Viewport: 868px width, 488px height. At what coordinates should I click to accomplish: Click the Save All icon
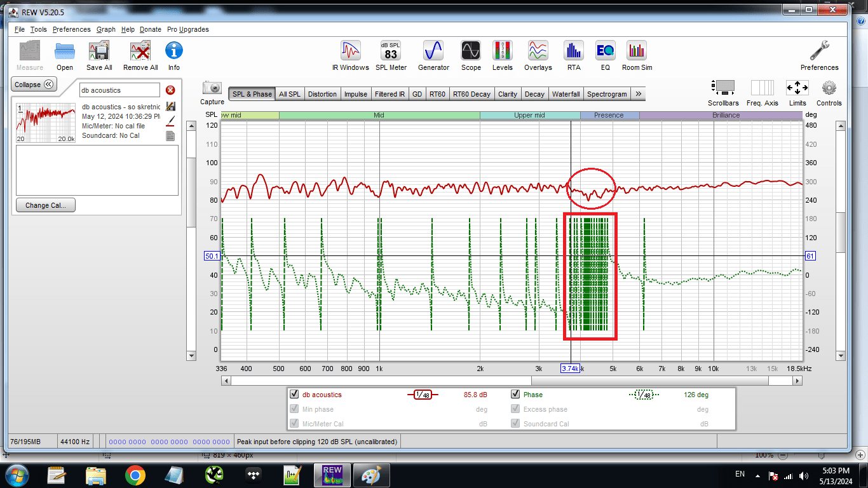99,56
